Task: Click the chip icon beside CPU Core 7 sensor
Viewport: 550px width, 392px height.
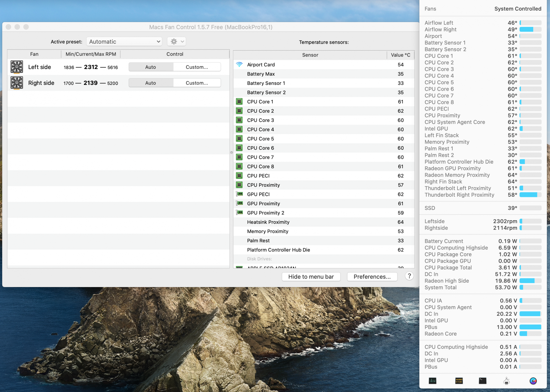Action: tap(239, 157)
